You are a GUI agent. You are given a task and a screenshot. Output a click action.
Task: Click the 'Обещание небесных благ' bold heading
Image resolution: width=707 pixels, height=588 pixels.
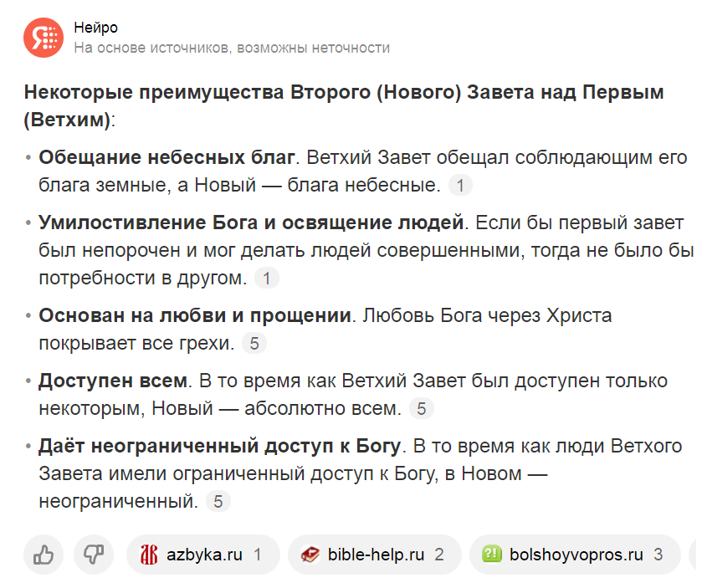click(167, 157)
